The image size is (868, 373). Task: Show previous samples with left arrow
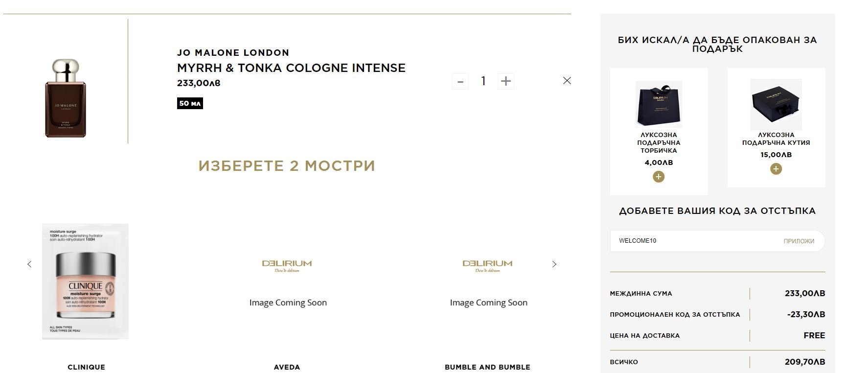[29, 264]
